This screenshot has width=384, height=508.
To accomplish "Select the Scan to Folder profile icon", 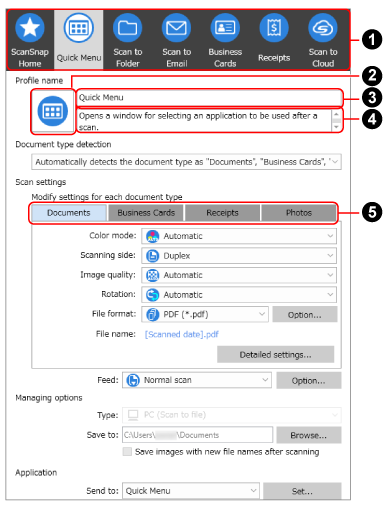I will 127,28.
